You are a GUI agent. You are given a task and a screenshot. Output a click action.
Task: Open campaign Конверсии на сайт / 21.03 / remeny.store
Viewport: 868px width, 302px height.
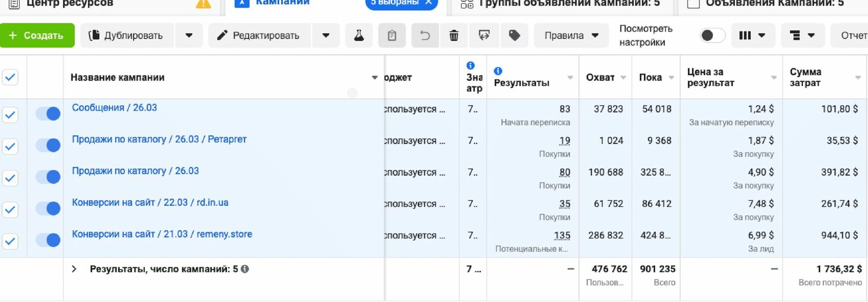click(162, 234)
